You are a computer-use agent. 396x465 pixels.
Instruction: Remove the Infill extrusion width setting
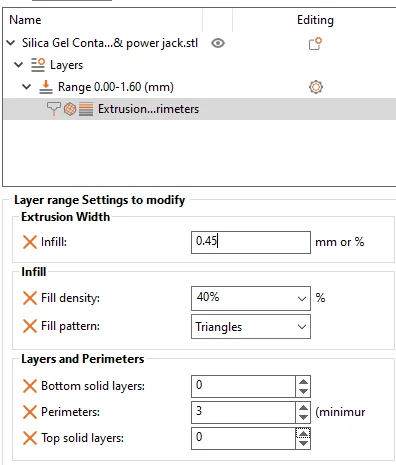tap(30, 242)
